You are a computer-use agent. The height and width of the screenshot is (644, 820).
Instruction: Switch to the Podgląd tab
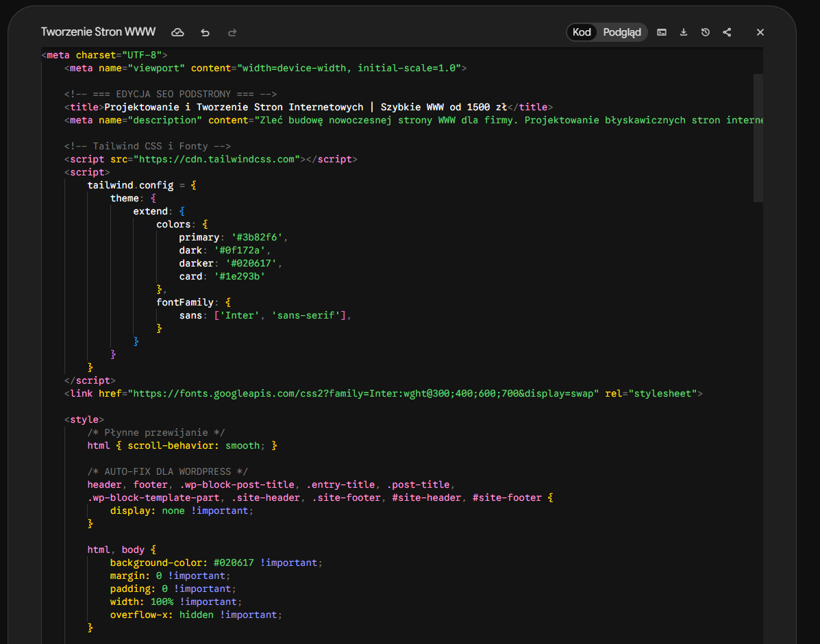[x=622, y=32]
